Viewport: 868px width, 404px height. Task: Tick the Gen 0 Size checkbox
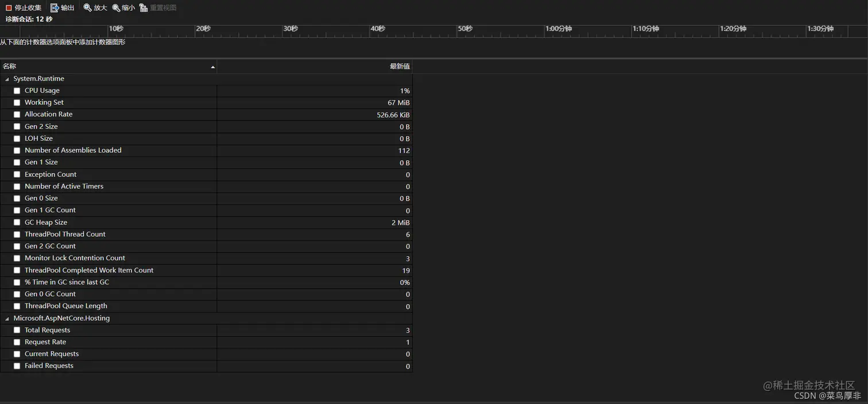click(x=17, y=199)
